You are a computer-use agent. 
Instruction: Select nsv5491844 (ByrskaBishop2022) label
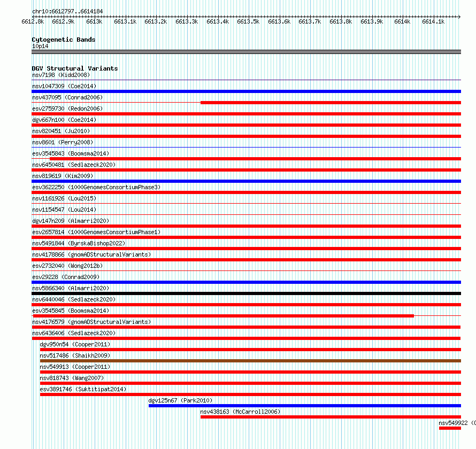tap(79, 243)
